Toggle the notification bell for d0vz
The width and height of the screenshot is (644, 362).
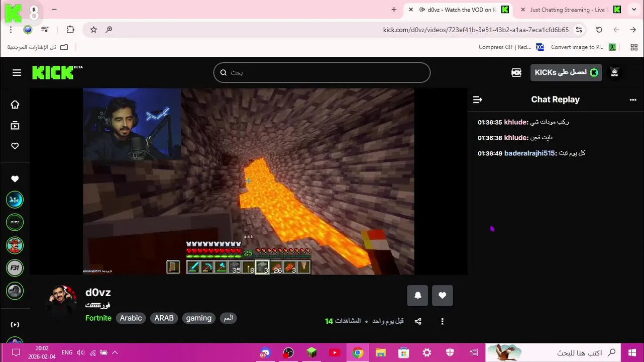click(417, 296)
